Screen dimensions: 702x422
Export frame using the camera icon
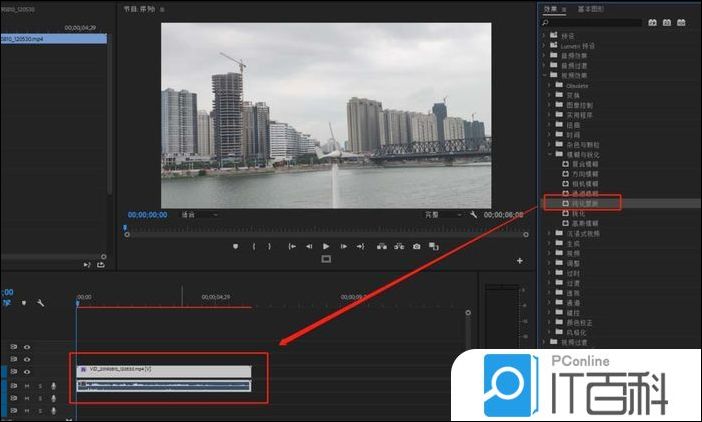click(417, 247)
